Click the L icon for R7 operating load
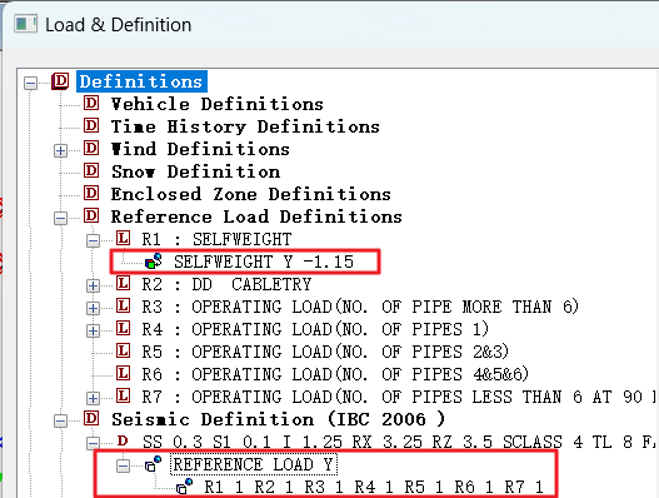The width and height of the screenshot is (659, 498). point(123,396)
